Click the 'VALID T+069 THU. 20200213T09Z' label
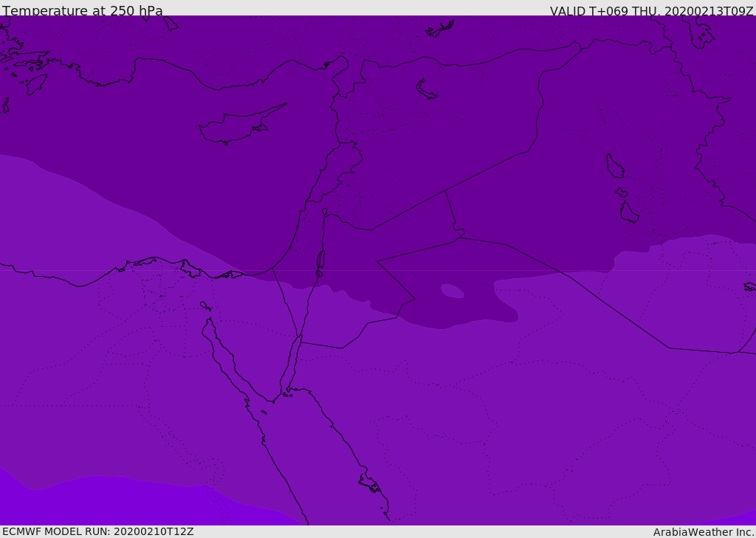This screenshot has height=538, width=756. [x=651, y=10]
